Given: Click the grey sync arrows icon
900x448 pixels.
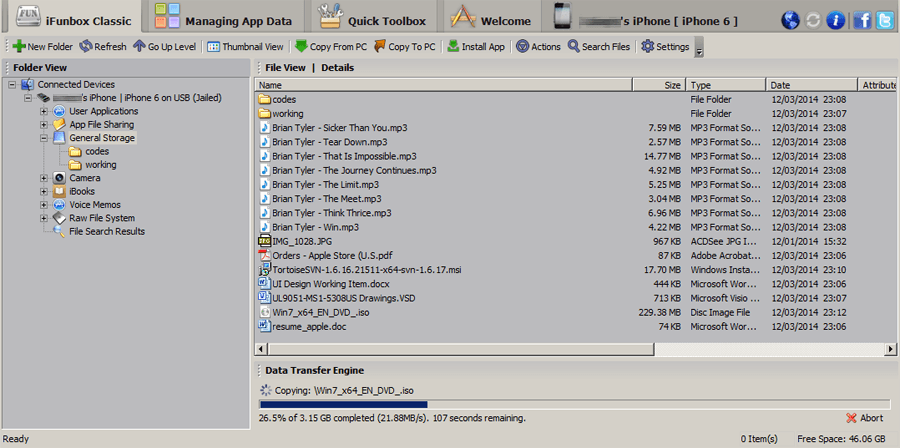Looking at the screenshot, I should coord(813,21).
